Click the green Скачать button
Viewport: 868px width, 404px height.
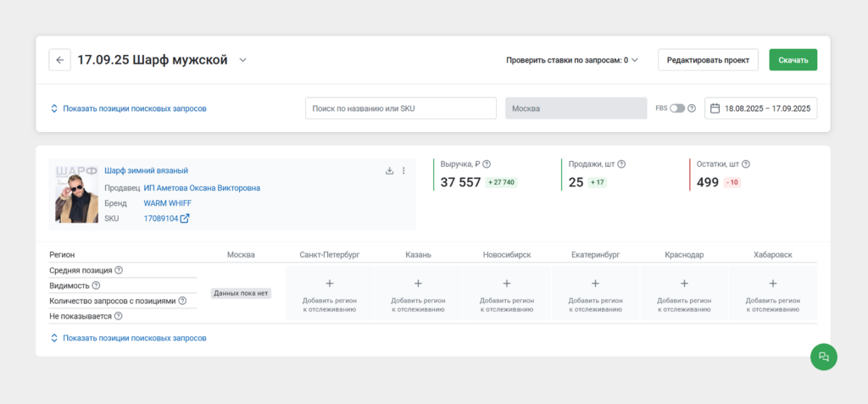tap(793, 60)
